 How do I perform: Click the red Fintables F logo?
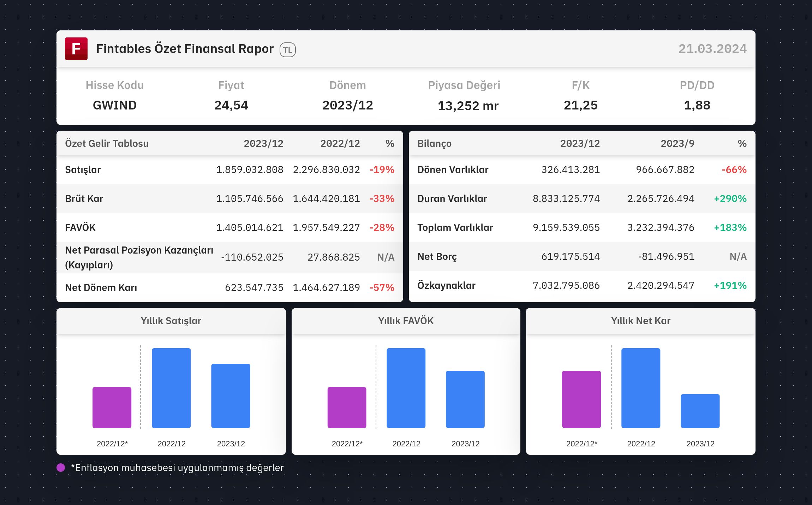pyautogui.click(x=76, y=49)
